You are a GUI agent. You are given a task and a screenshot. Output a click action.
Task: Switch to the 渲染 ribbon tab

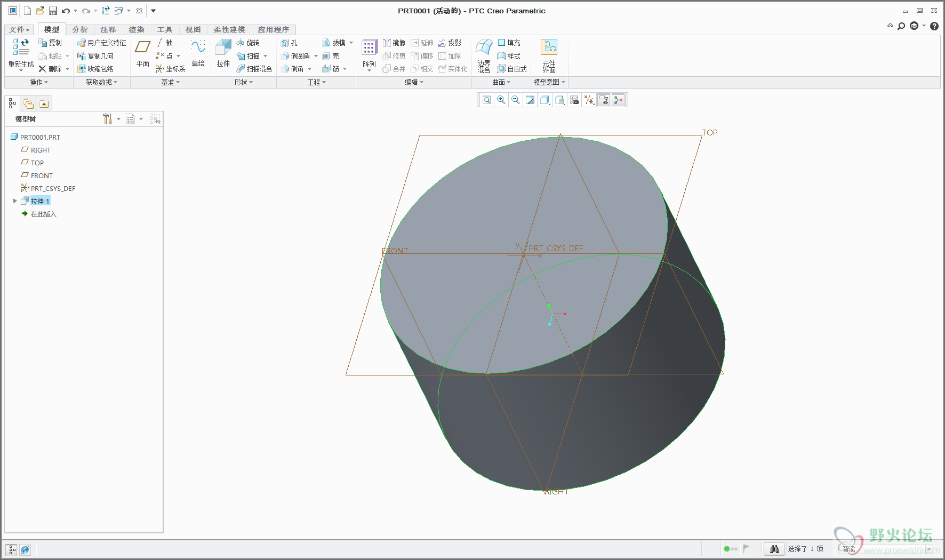coord(137,29)
